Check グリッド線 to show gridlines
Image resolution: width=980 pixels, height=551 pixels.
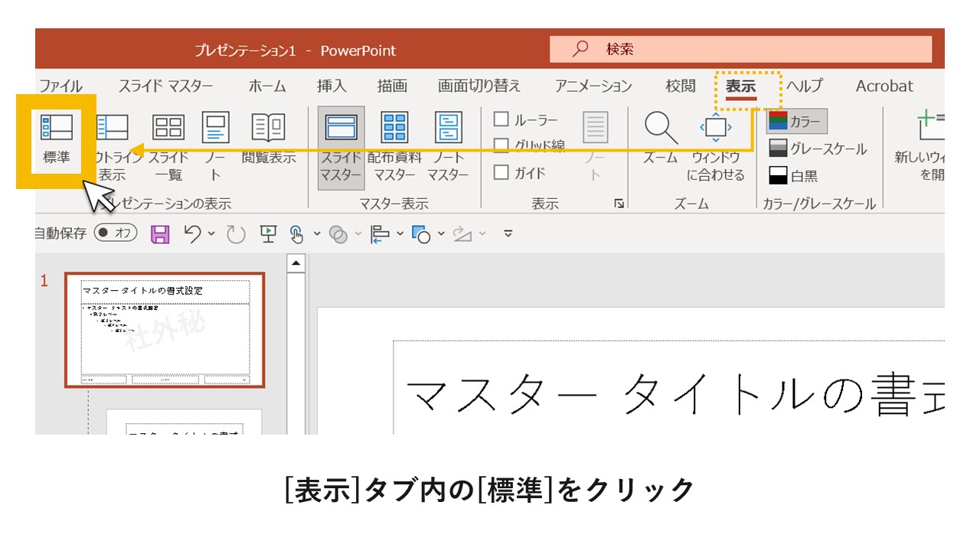pos(502,145)
